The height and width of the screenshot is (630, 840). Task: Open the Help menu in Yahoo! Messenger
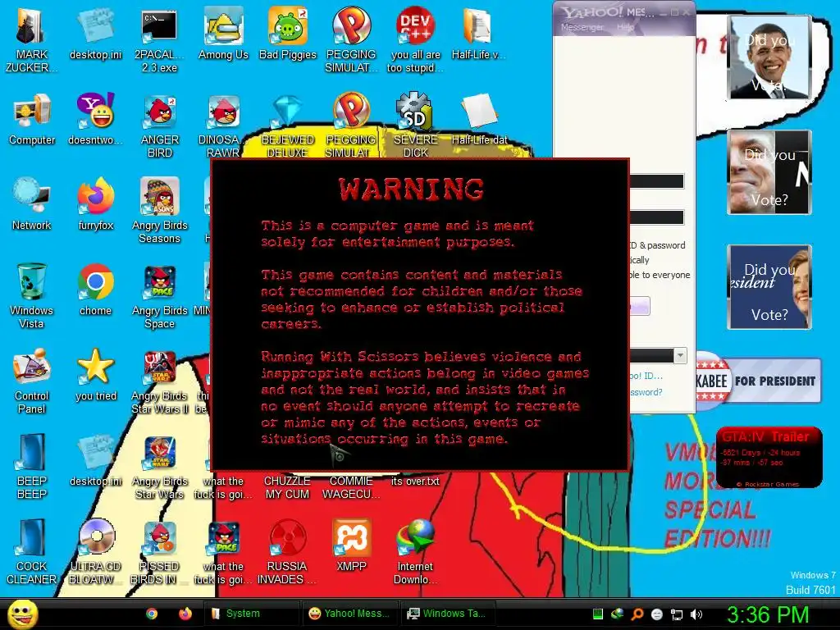pos(625,27)
